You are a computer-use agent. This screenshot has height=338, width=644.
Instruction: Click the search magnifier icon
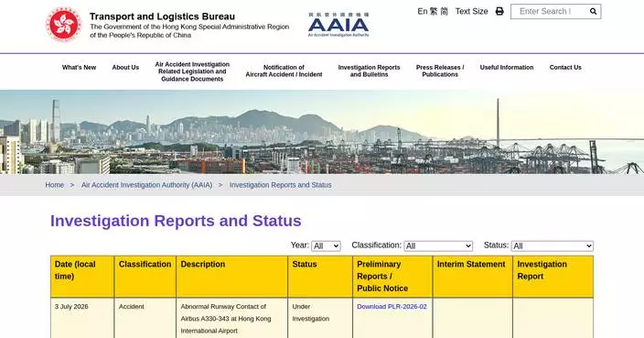point(593,12)
